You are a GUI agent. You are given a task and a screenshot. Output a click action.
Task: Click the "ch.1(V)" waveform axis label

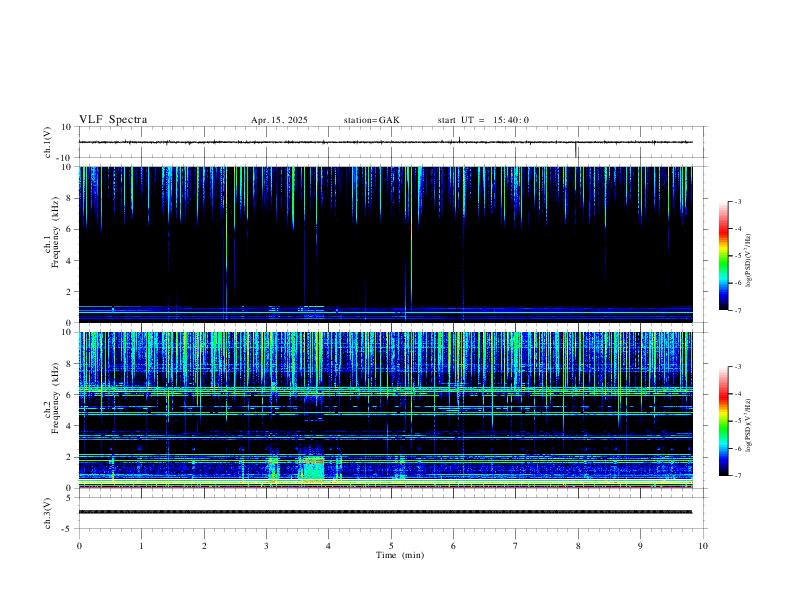(47, 142)
